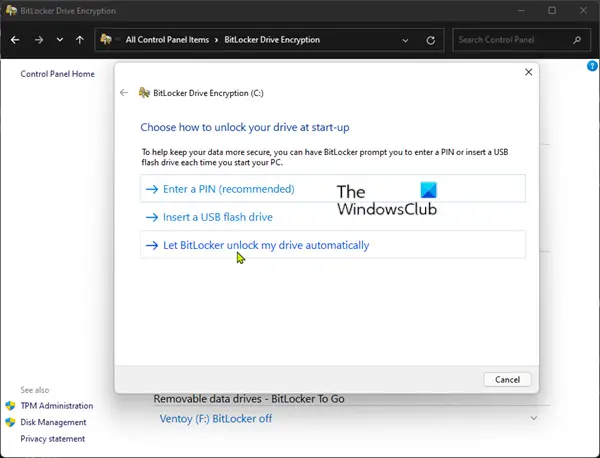Open Privacy statement link
The height and width of the screenshot is (458, 600).
click(x=52, y=438)
